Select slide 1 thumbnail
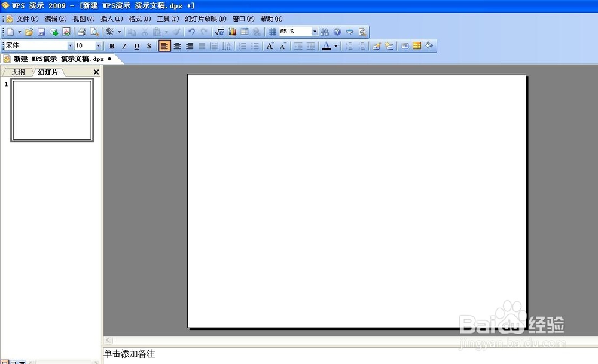Viewport: 598px width, 364px height. pyautogui.click(x=52, y=110)
